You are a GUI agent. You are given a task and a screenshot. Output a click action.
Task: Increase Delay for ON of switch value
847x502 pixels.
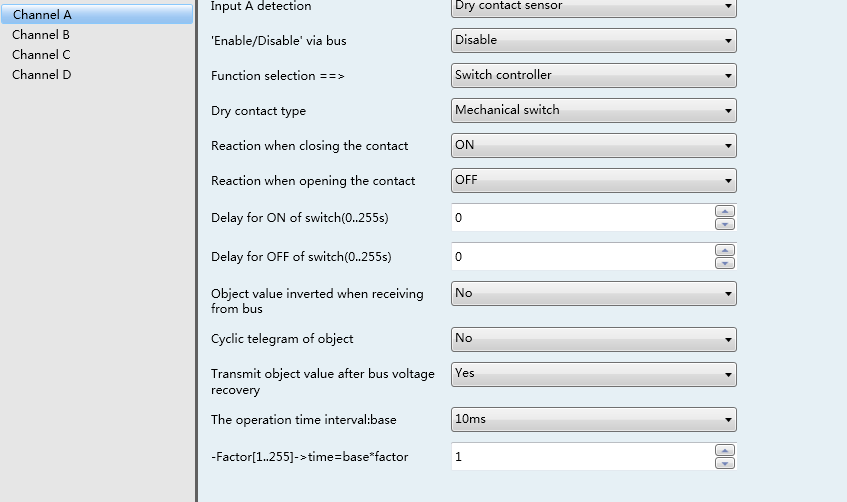coord(725,211)
